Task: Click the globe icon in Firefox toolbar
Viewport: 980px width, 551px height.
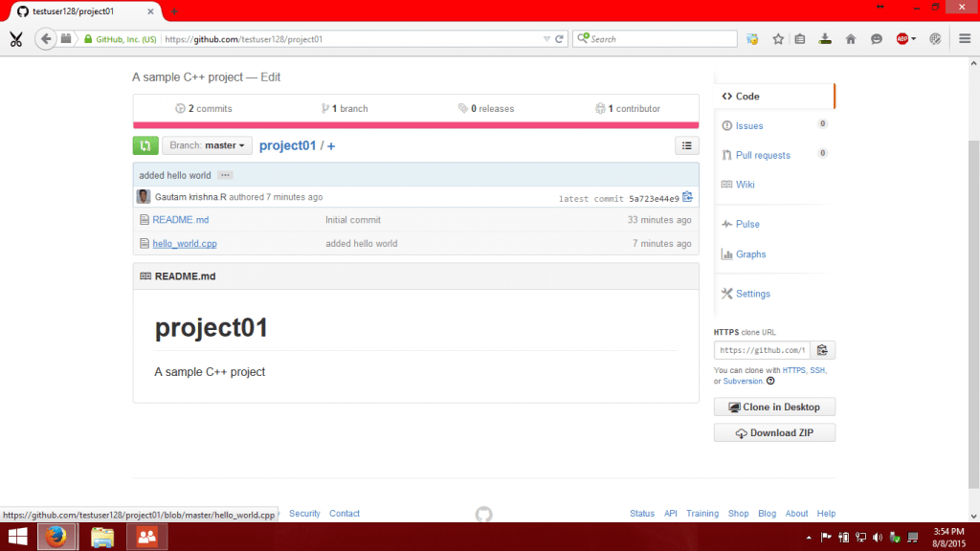Action: (x=935, y=38)
